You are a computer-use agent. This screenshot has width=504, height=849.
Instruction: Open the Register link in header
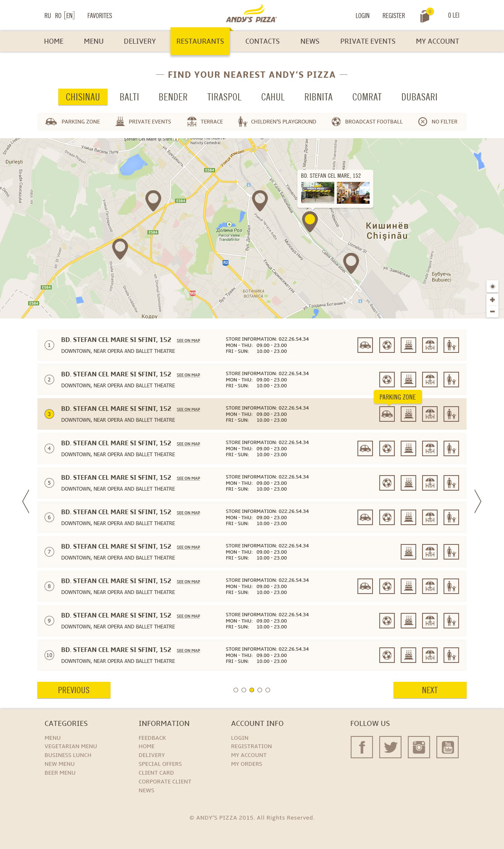394,16
